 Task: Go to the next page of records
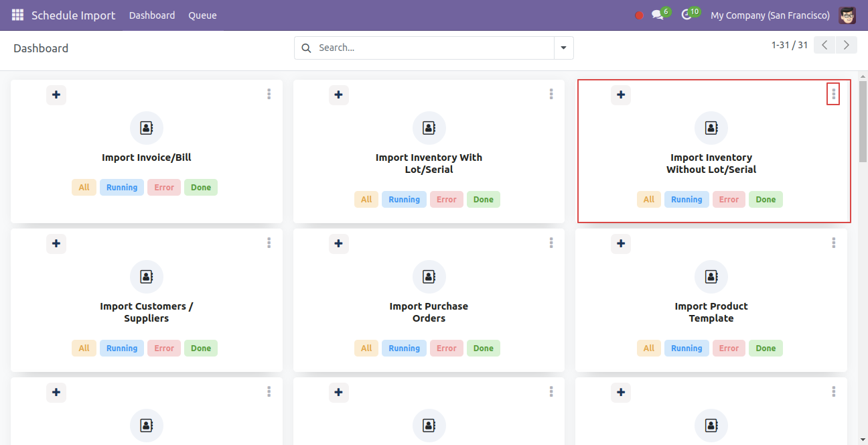(847, 45)
